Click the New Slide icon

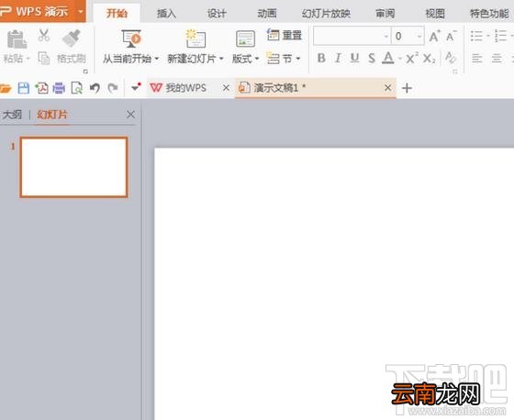196,39
